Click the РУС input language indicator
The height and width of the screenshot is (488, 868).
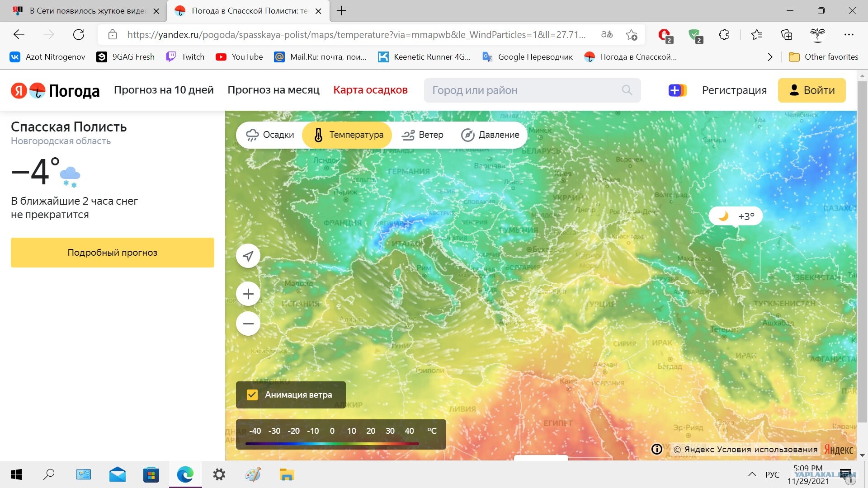[x=772, y=474]
